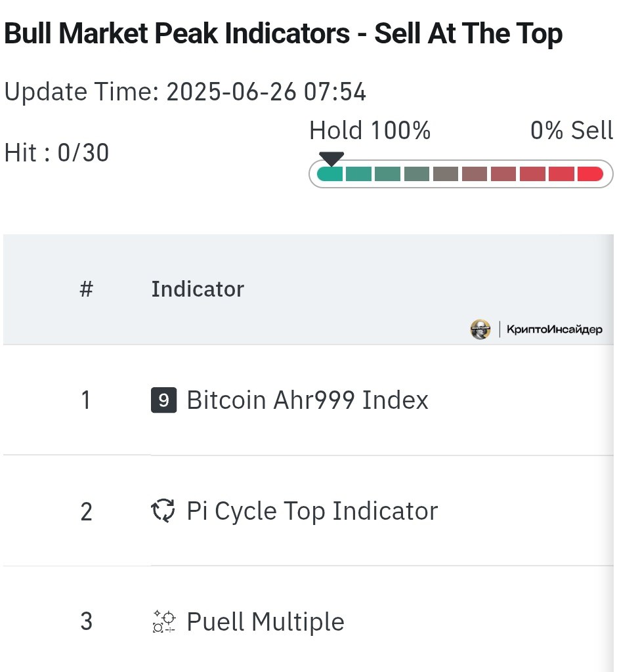Click the Bitcoin Ahr999 Index icon
This screenshot has width=617, height=672.
[x=163, y=400]
